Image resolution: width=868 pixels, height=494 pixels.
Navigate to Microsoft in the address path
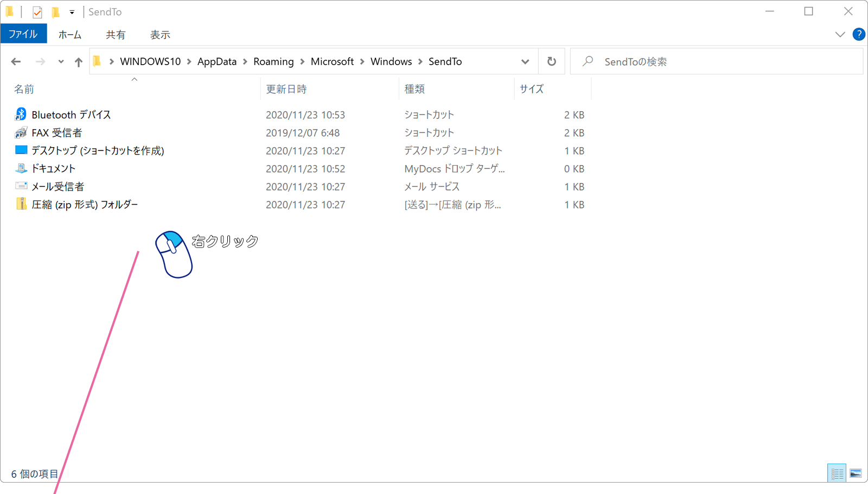pos(332,61)
